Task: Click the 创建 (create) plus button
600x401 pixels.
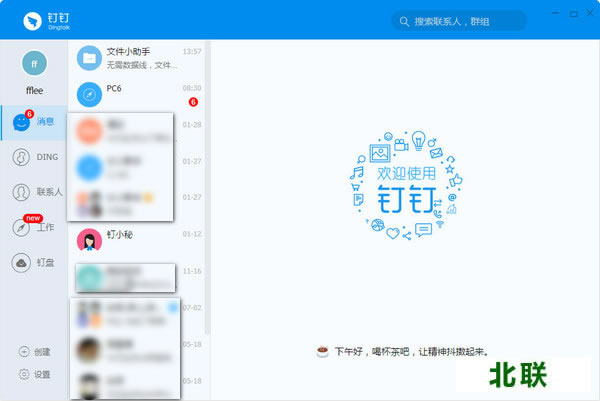Action: (x=34, y=352)
